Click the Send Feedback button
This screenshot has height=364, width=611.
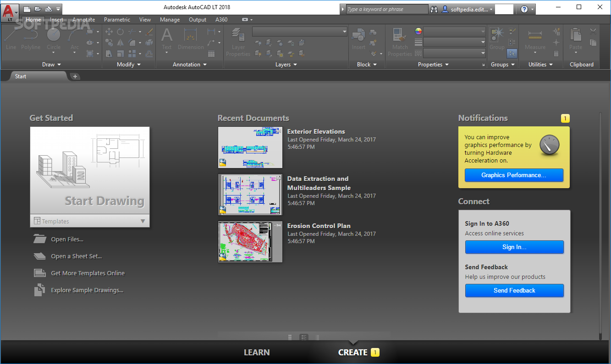514,290
